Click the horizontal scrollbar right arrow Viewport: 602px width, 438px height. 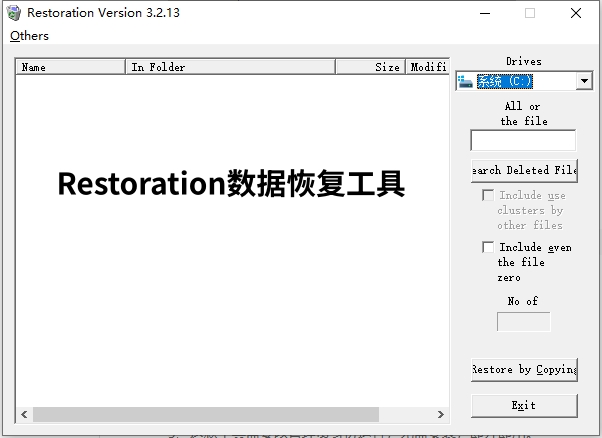(x=440, y=414)
